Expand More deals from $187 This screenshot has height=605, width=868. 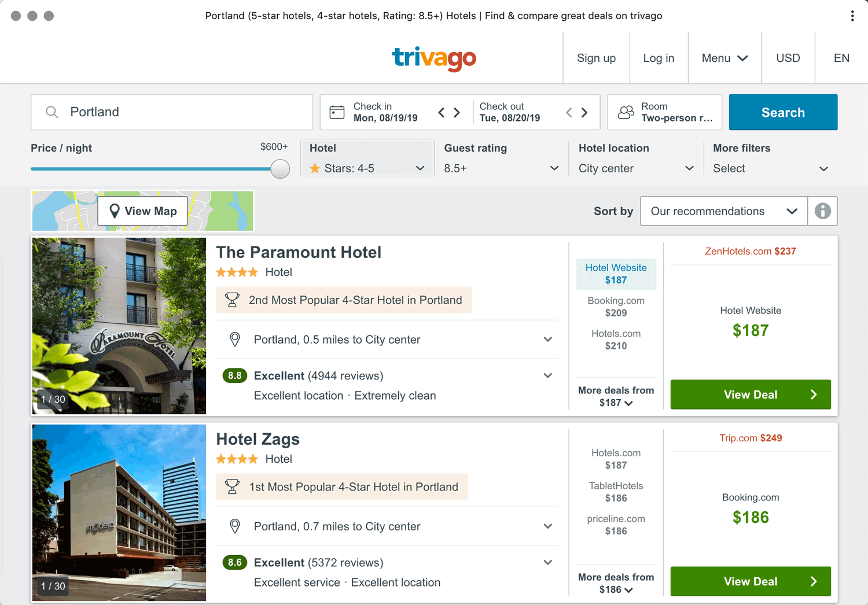pyautogui.click(x=616, y=396)
